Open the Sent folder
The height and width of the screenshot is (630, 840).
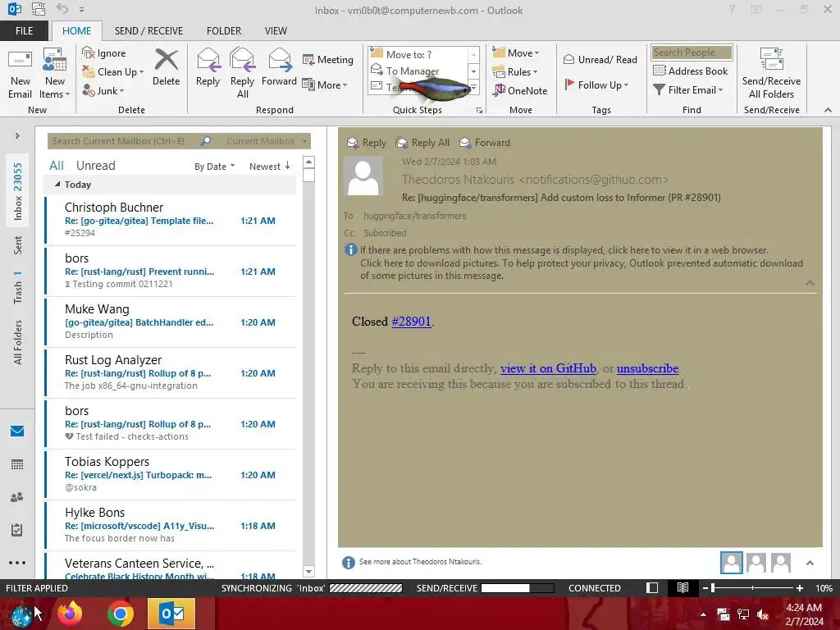18,244
